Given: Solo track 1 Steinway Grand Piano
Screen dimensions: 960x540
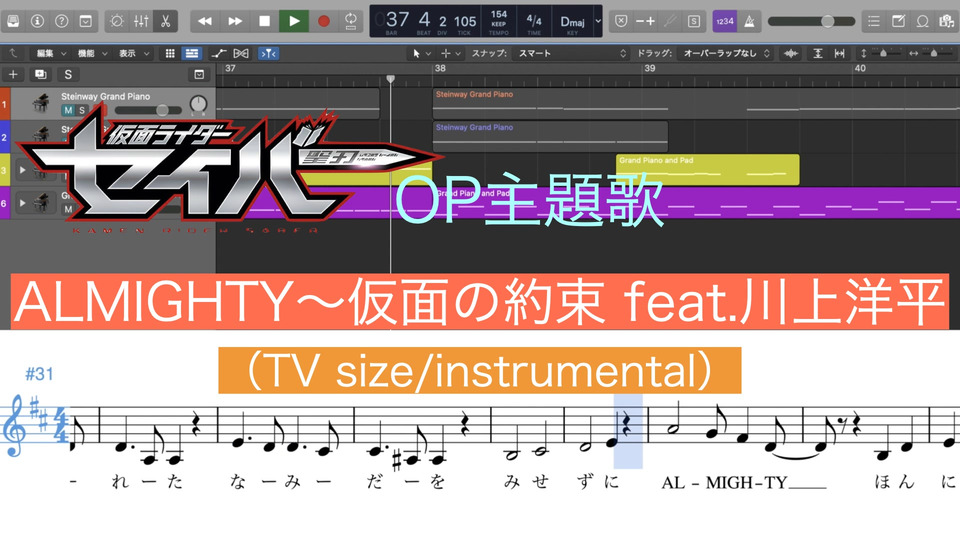Looking at the screenshot, I should coord(81,110).
